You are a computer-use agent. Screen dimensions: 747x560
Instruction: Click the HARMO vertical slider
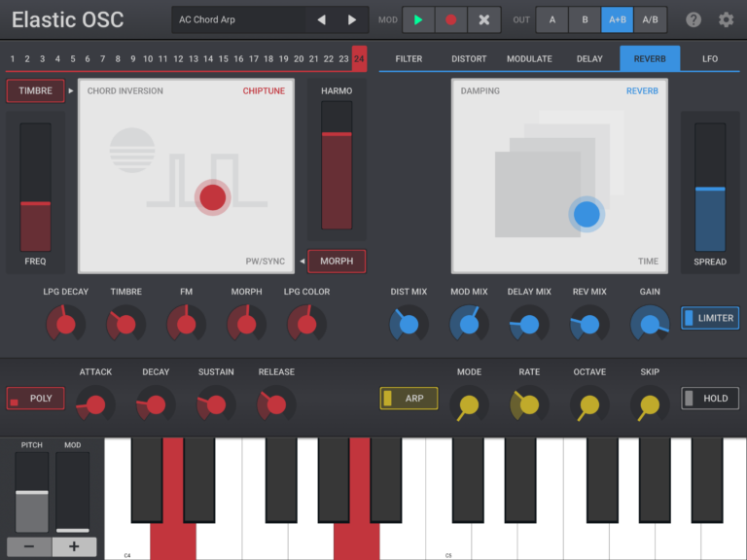337,164
